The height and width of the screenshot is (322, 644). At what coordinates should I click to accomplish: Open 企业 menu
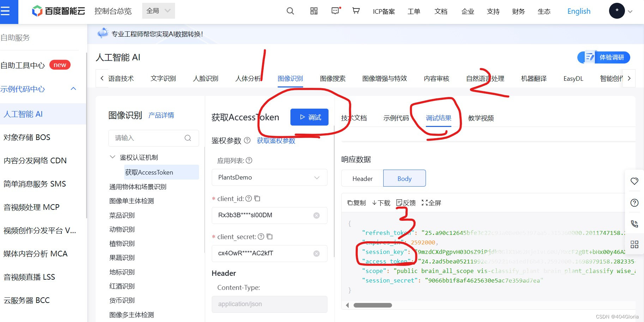tap(468, 12)
